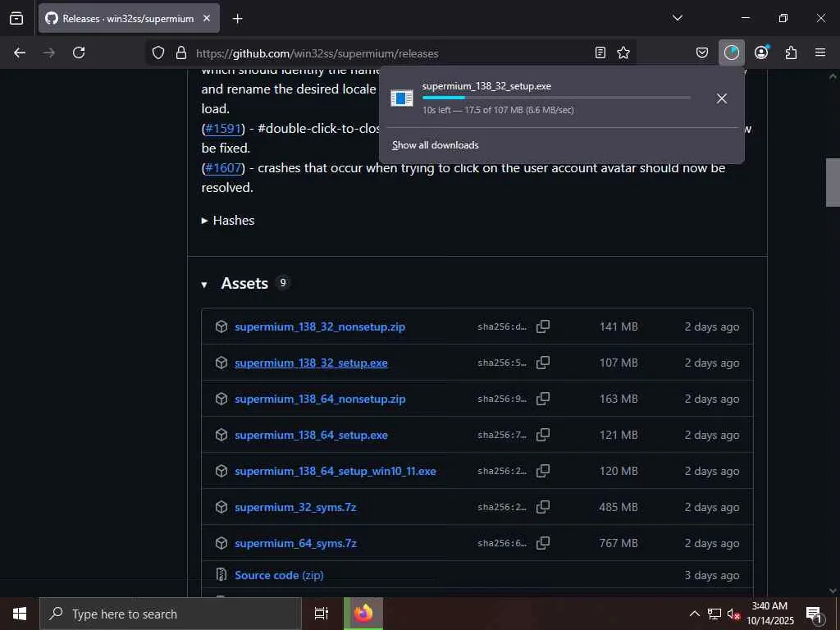This screenshot has height=630, width=840.
Task: Download supermium_32_syms.7z
Action: pos(295,507)
